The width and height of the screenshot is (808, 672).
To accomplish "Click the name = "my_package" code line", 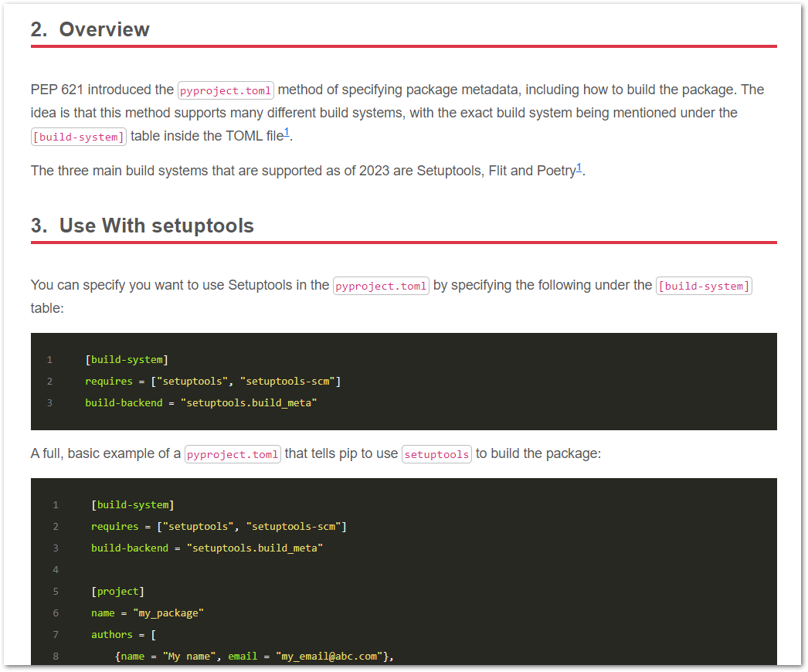I will coord(147,613).
